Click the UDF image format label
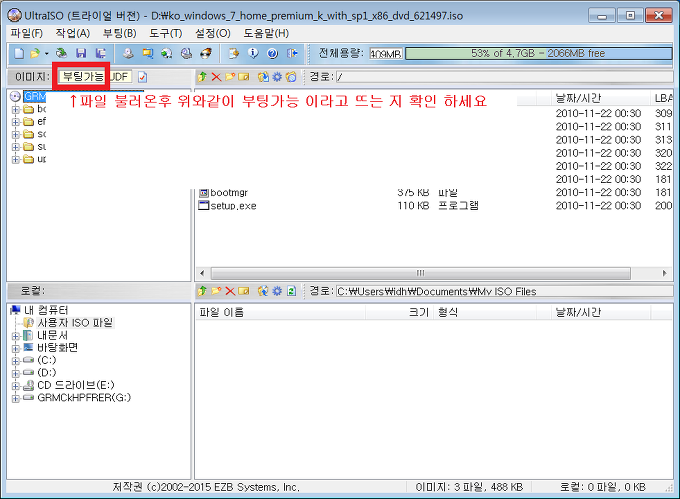 [119, 77]
